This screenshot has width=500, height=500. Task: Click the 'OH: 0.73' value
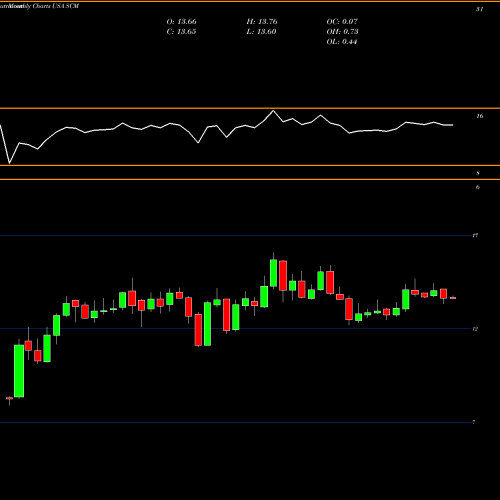342,32
